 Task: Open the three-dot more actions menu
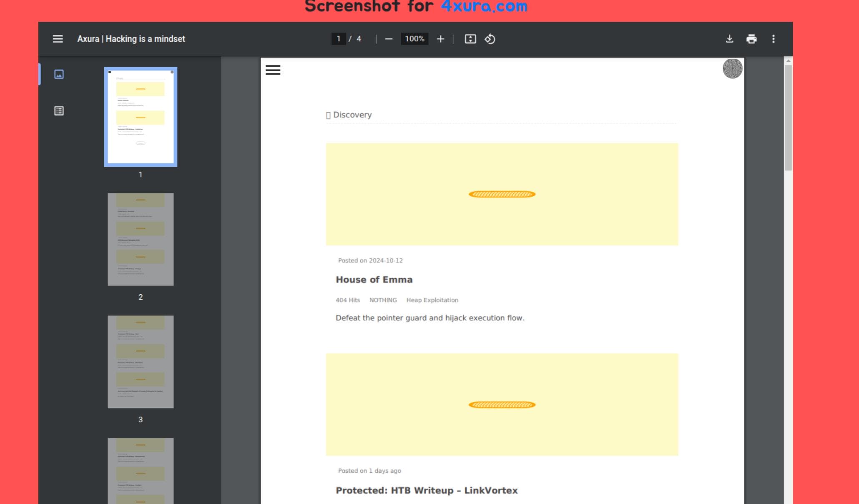tap(774, 39)
